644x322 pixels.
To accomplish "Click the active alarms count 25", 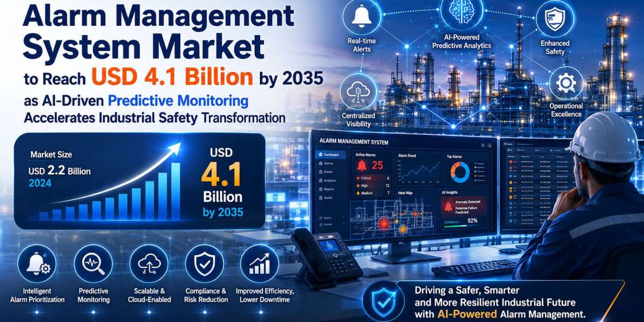I will [377, 165].
